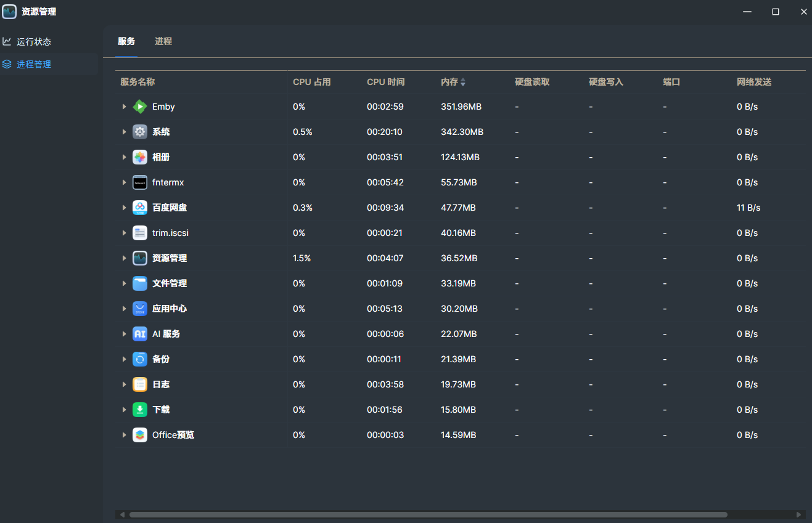The width and height of the screenshot is (812, 523).
Task: Expand the 下载 service row
Action: (124, 410)
